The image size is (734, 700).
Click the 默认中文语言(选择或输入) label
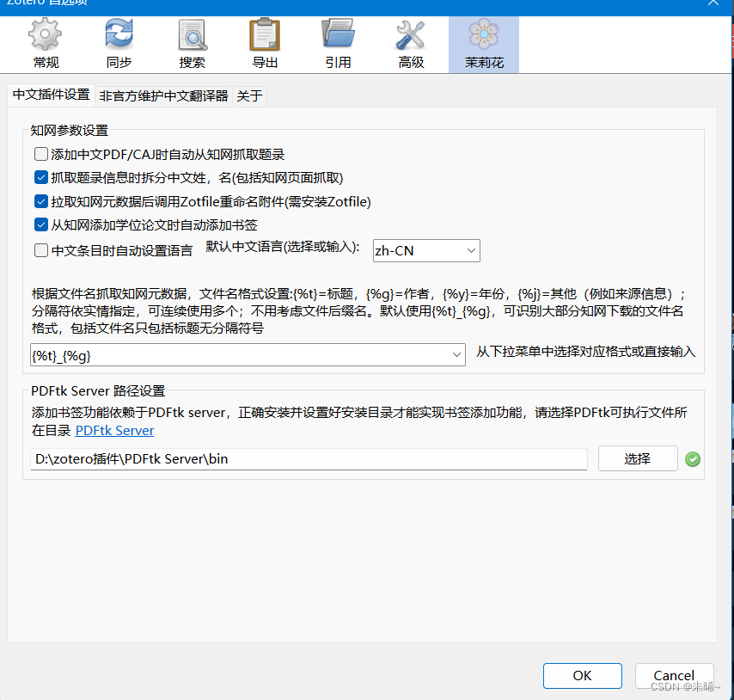pyautogui.click(x=283, y=247)
